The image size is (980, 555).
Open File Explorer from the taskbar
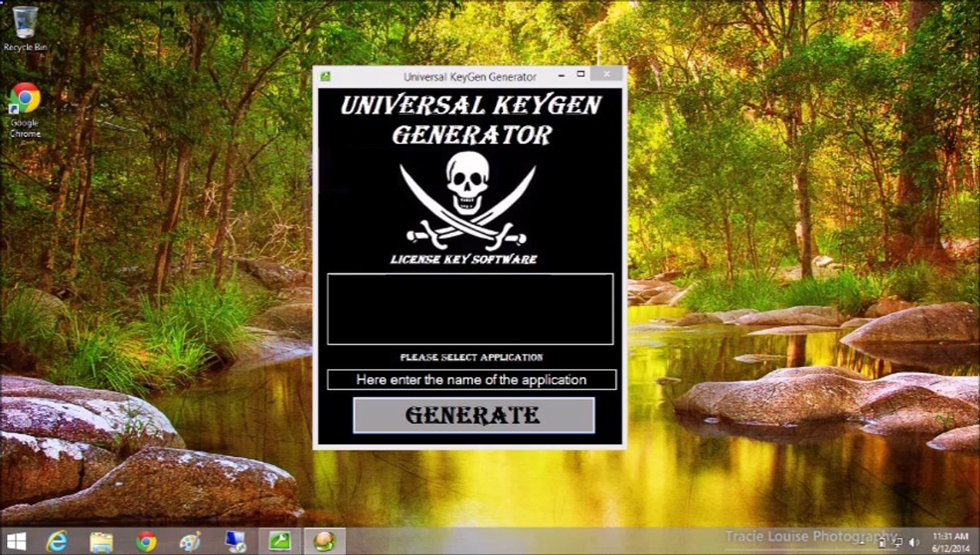(101, 541)
